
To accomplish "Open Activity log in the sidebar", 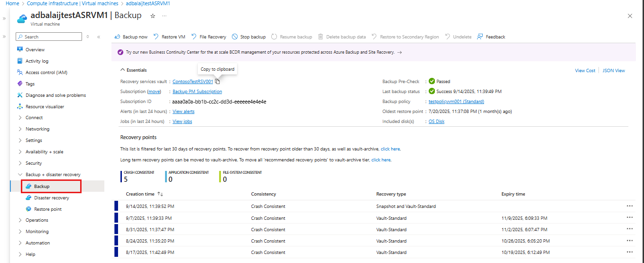I will coord(37,61).
